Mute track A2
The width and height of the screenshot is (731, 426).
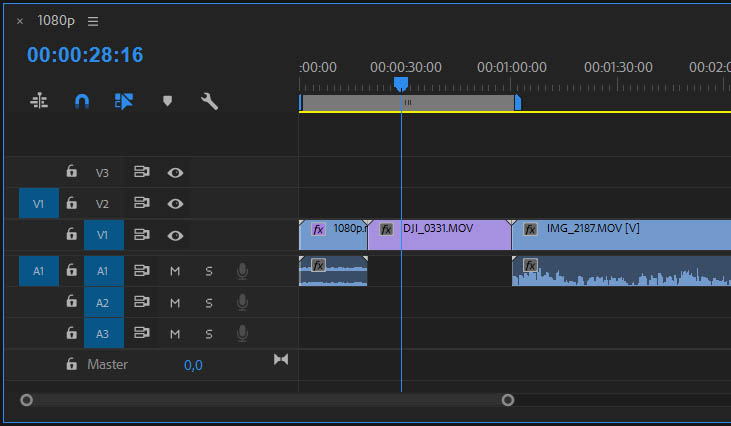[175, 303]
